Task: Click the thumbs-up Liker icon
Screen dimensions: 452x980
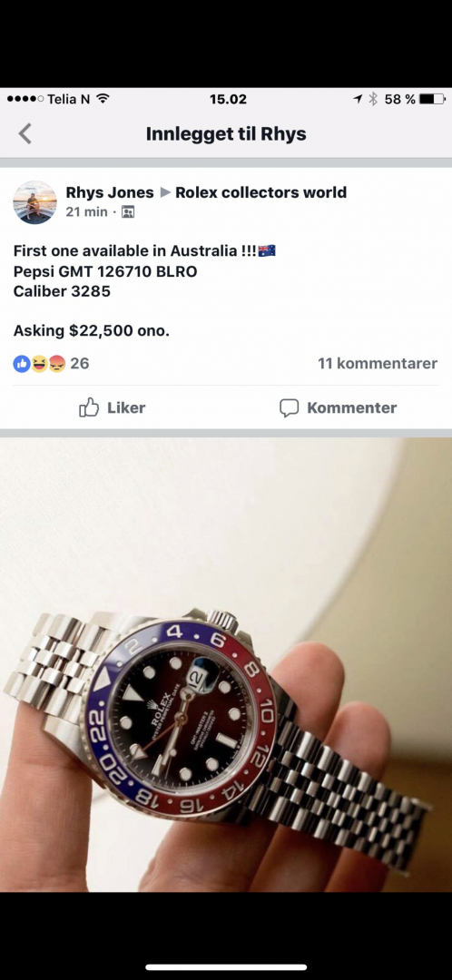Action: (x=89, y=407)
